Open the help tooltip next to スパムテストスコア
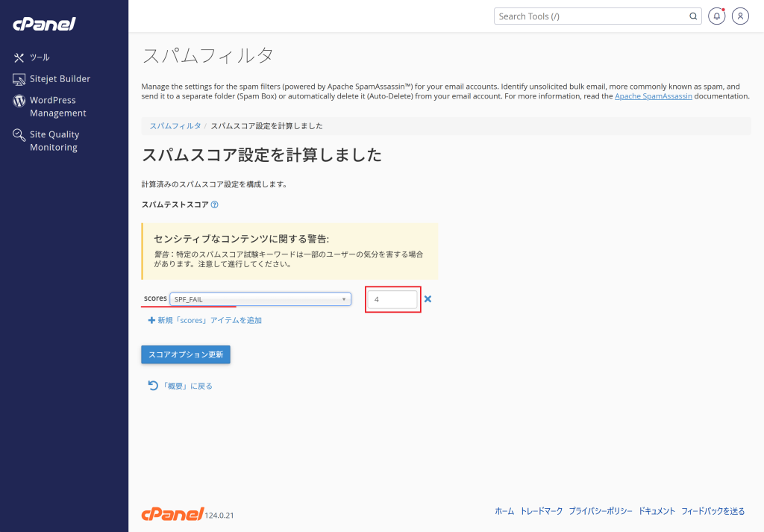 coord(215,204)
